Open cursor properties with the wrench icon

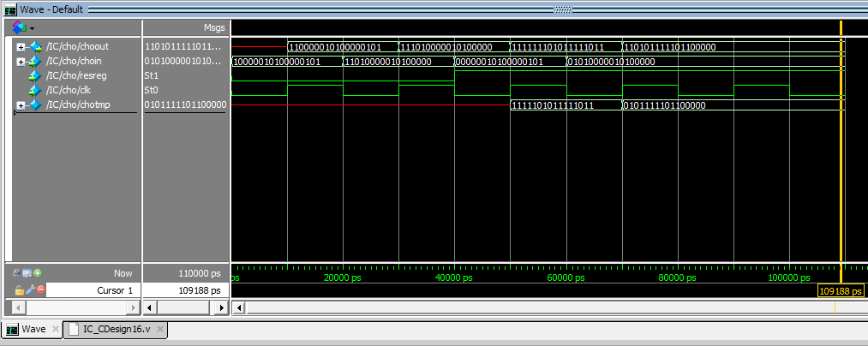pos(29,290)
